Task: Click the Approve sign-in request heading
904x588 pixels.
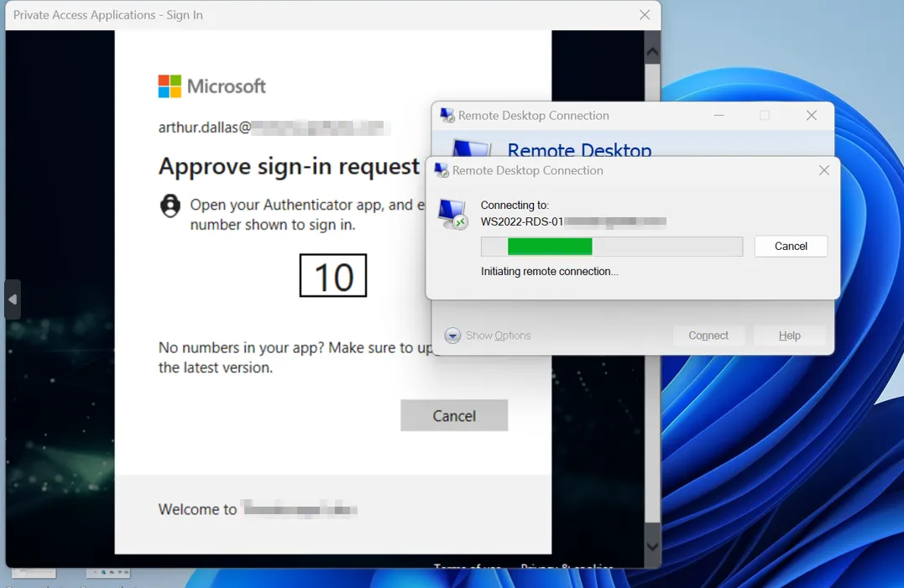Action: [x=289, y=166]
